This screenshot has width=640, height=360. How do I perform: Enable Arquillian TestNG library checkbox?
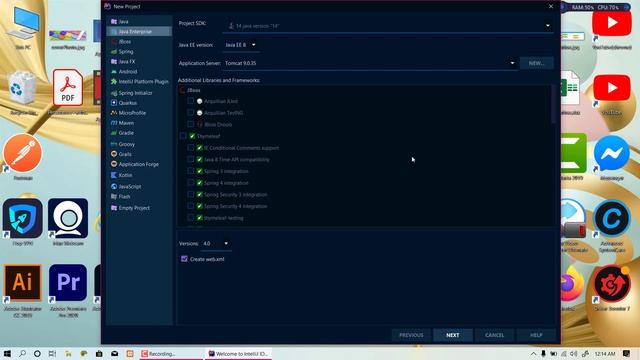point(191,112)
